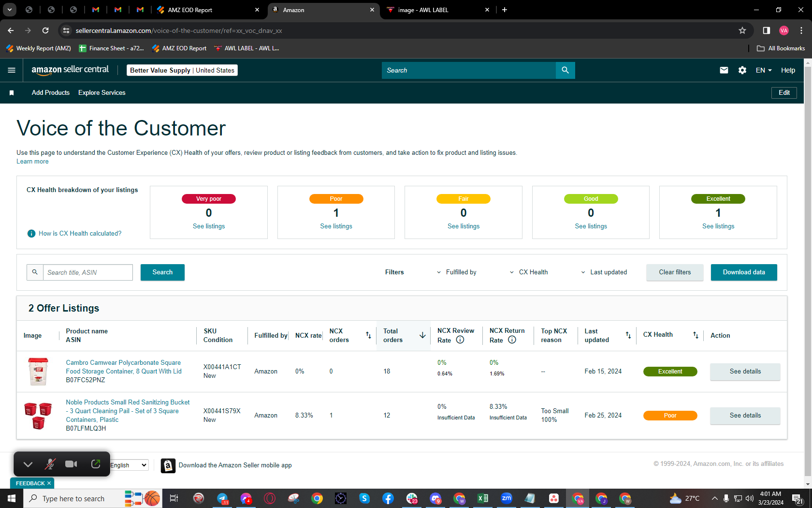Click the Cambro storage container thumbnail

pos(38,372)
